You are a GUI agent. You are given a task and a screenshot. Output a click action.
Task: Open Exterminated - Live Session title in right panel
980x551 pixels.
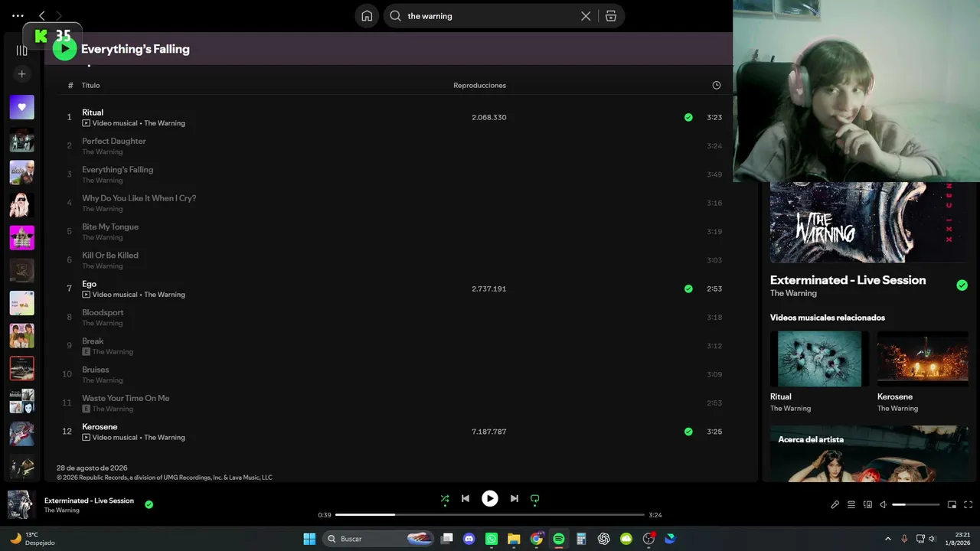848,280
